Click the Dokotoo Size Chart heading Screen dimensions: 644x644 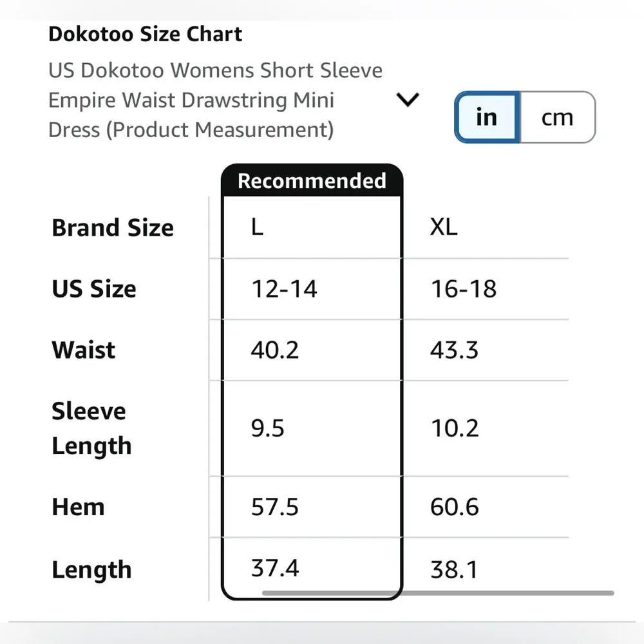tap(145, 34)
